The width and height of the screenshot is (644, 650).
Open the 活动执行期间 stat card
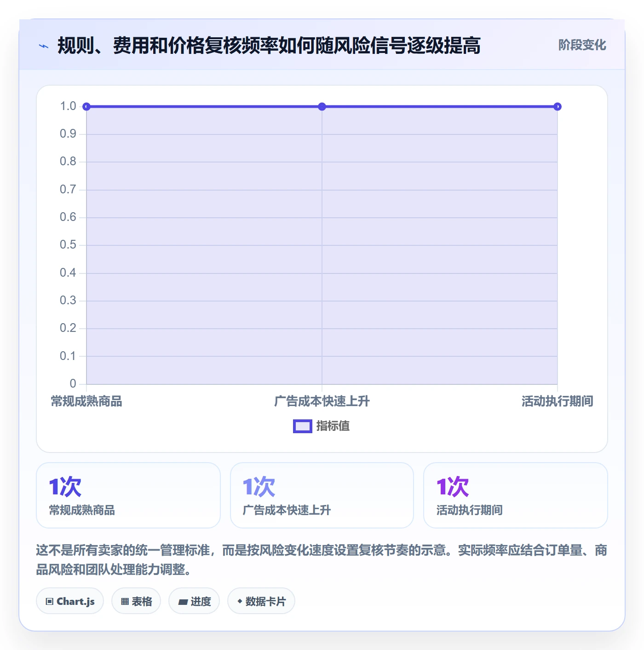516,495
